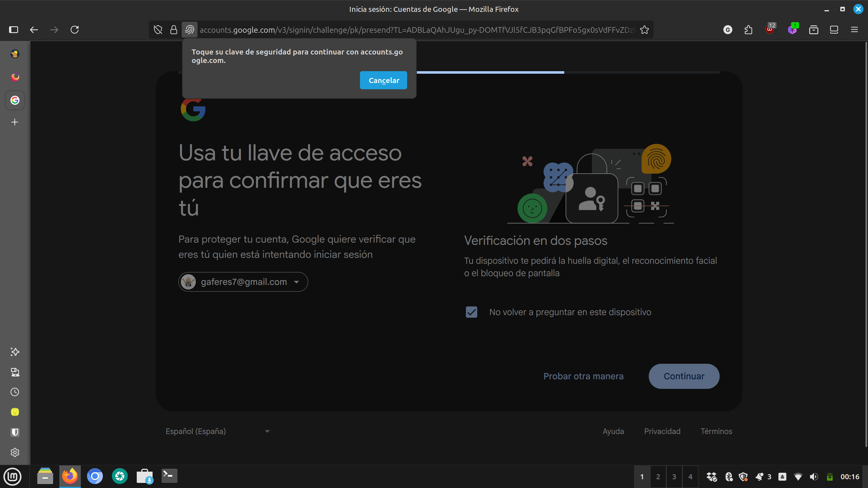Open the software manager briefcase icon

click(145, 476)
